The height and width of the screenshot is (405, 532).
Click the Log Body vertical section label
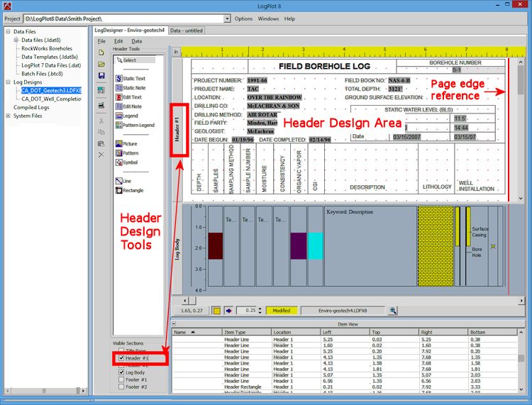[x=177, y=249]
